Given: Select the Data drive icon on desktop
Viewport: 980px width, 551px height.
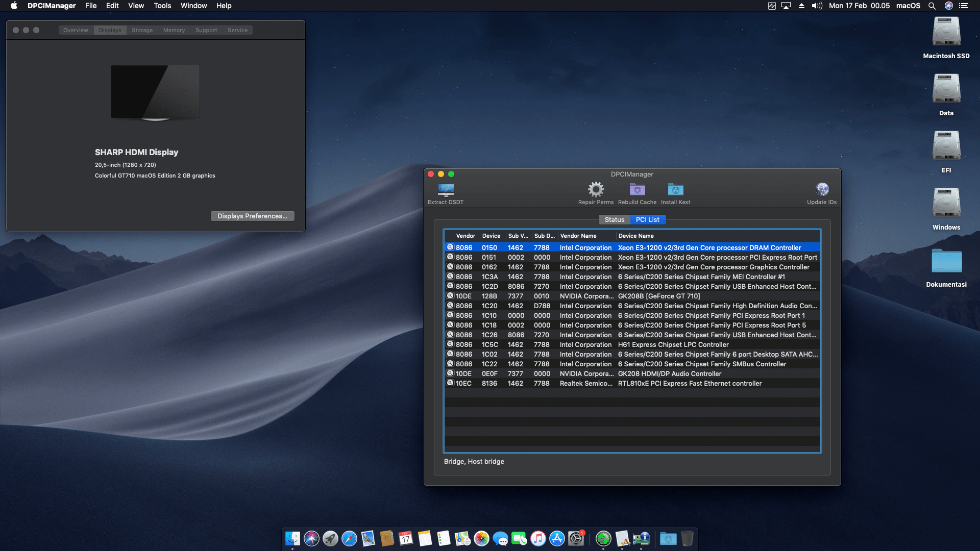Looking at the screenshot, I should coord(946,89).
